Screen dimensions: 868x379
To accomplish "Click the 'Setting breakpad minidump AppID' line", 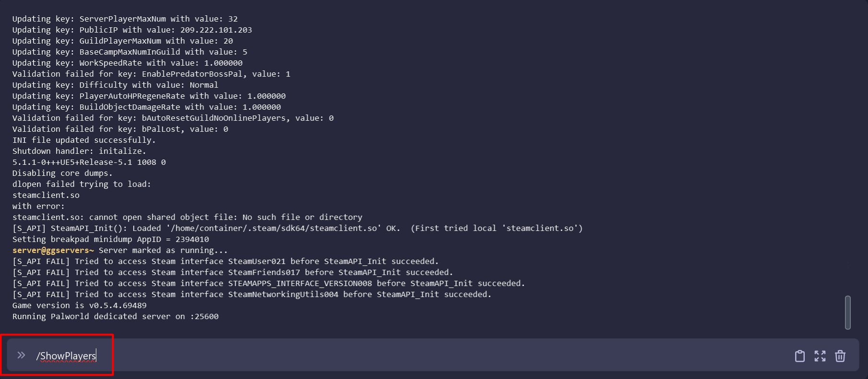I will 110,240.
